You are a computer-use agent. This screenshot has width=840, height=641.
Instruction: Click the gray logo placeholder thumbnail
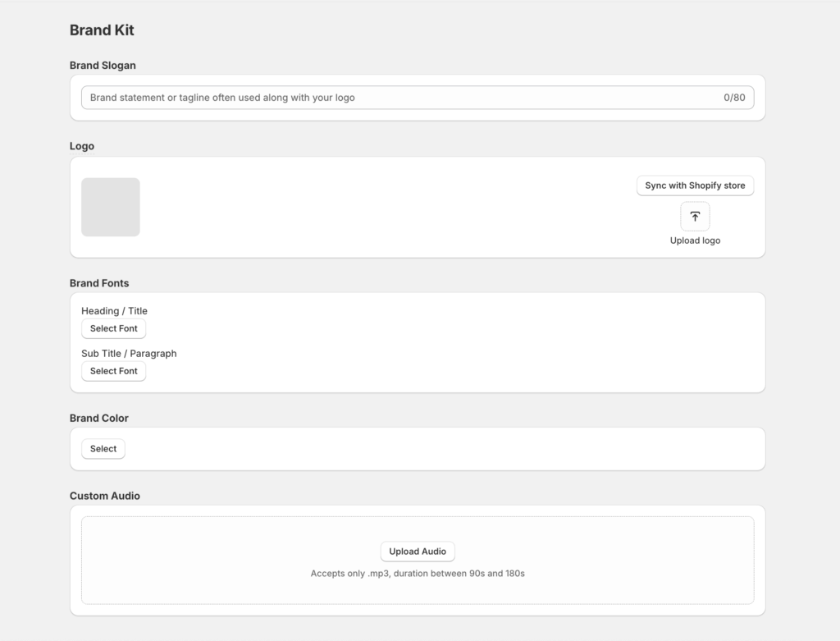pos(111,207)
